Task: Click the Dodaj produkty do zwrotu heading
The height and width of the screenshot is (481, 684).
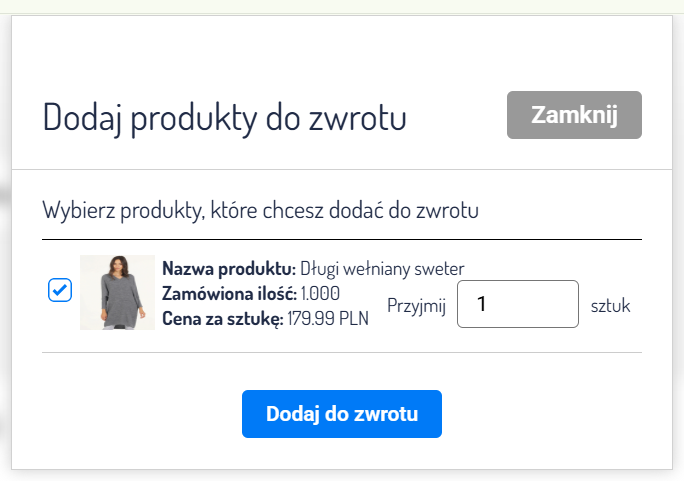Action: coord(224,118)
